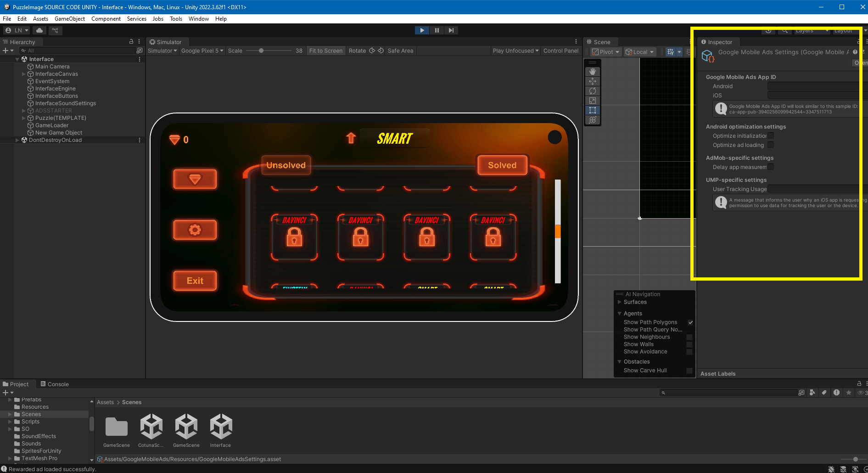
Task: Toggle Scene grid snapping icon
Action: [x=671, y=52]
